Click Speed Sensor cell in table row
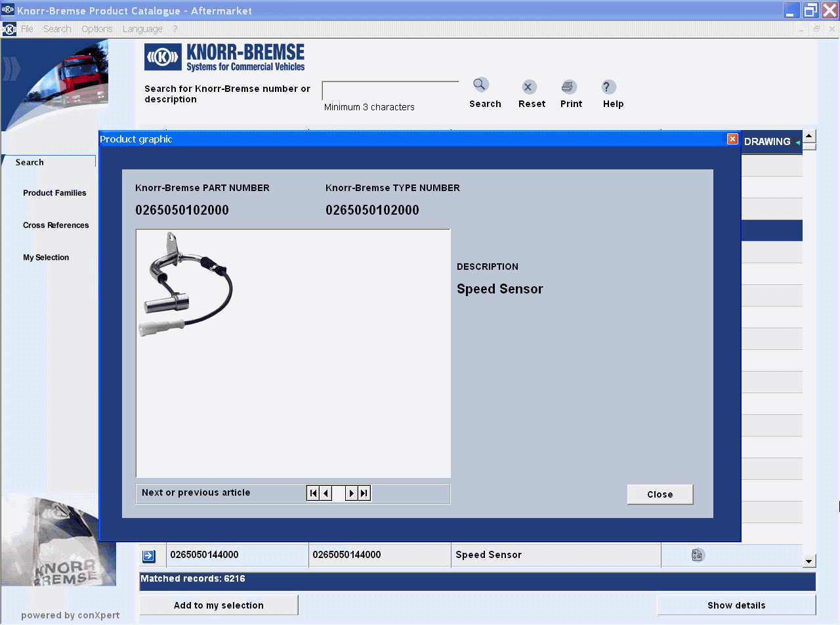Image resolution: width=840 pixels, height=625 pixels. click(x=556, y=555)
